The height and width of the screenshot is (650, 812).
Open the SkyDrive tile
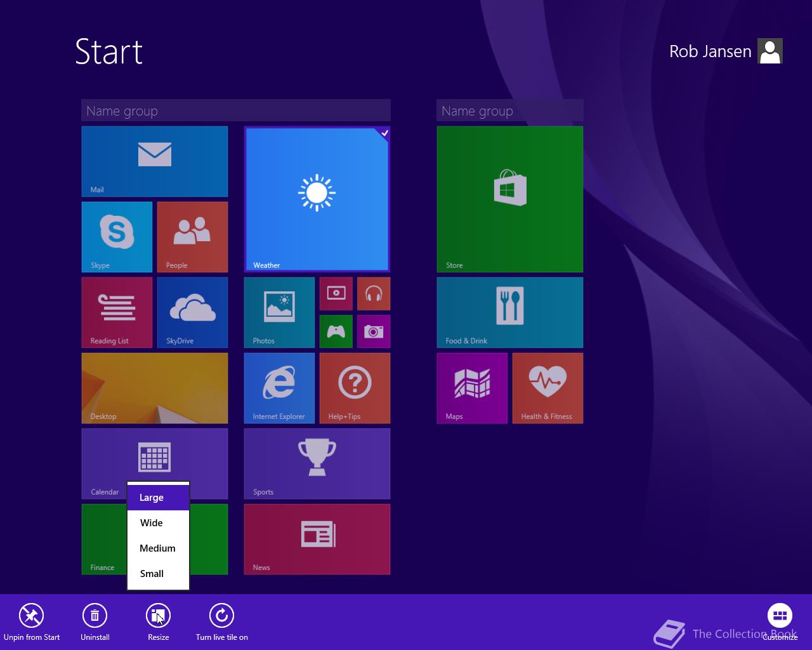192,312
